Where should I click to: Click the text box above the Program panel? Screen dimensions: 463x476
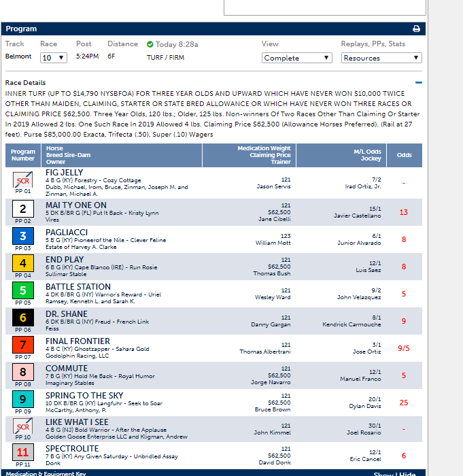coord(325,7)
